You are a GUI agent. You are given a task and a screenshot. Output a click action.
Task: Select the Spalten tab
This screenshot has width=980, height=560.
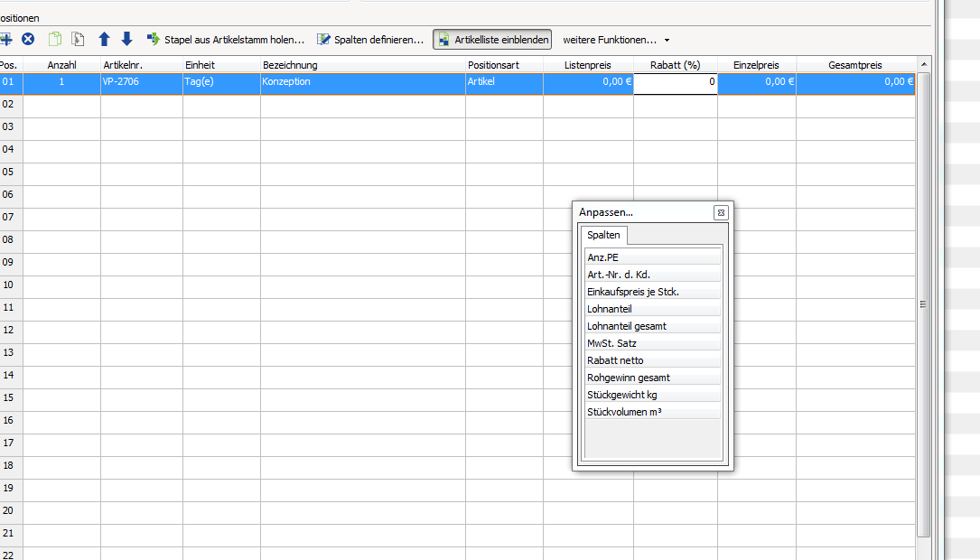tap(603, 235)
